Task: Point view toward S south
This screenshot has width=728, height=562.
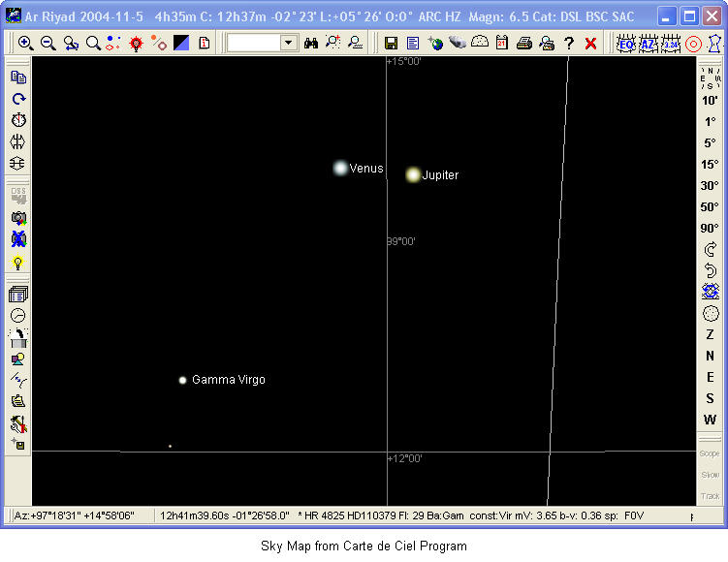Action: 710,398
